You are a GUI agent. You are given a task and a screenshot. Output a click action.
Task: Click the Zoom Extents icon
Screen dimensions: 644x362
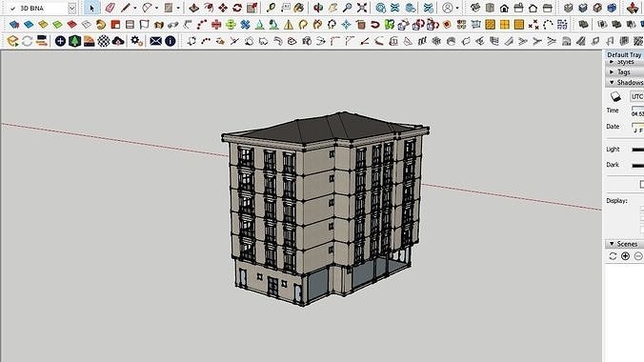(x=362, y=8)
